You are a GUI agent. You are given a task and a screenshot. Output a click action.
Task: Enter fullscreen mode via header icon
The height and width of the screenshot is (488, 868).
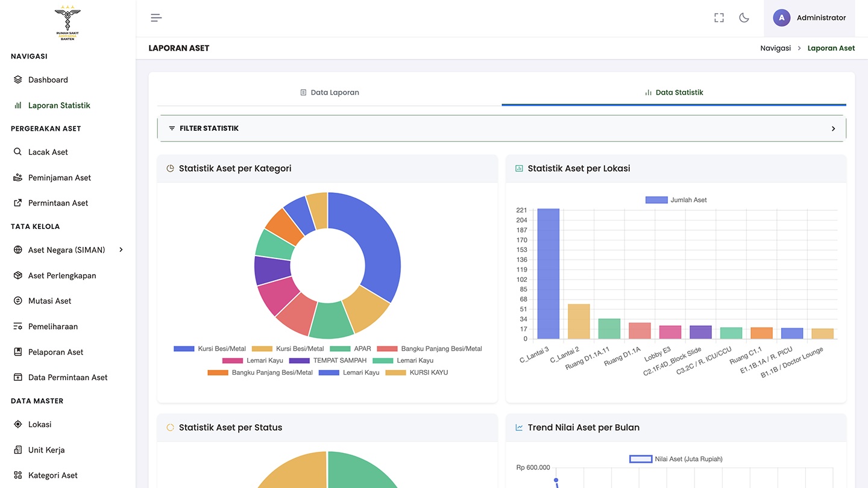pyautogui.click(x=719, y=17)
